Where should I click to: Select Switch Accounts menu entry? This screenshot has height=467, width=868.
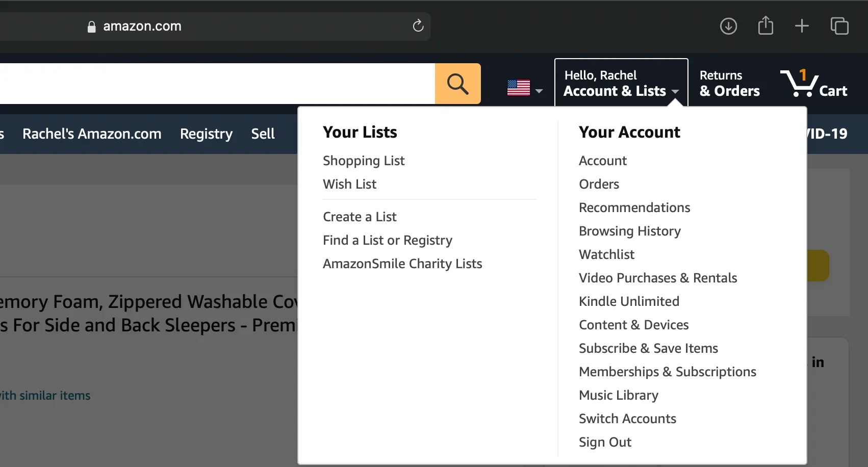(x=627, y=419)
